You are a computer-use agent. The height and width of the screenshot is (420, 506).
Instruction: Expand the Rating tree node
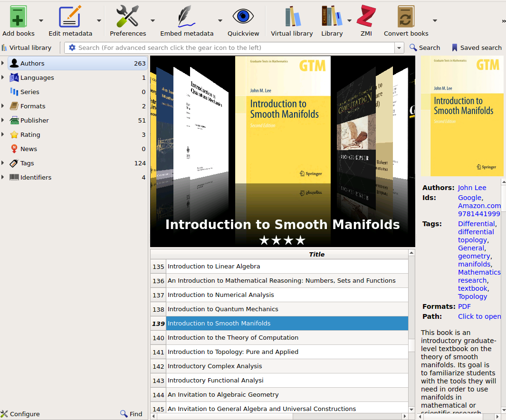coord(2,134)
